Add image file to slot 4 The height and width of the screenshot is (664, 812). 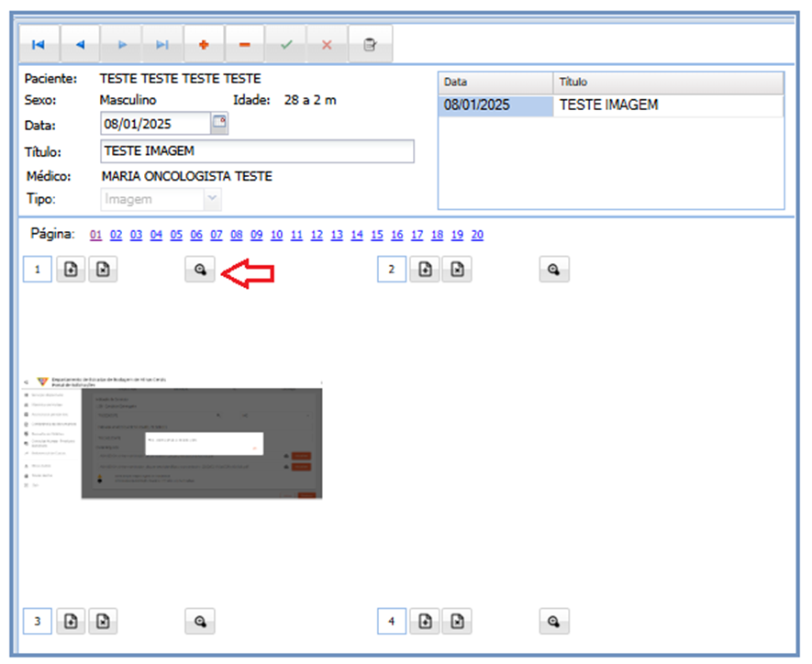pos(425,621)
